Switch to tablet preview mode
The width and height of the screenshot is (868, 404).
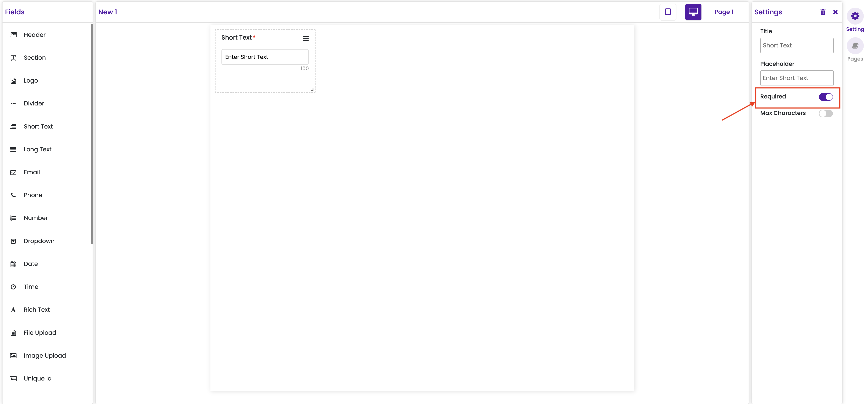click(668, 12)
